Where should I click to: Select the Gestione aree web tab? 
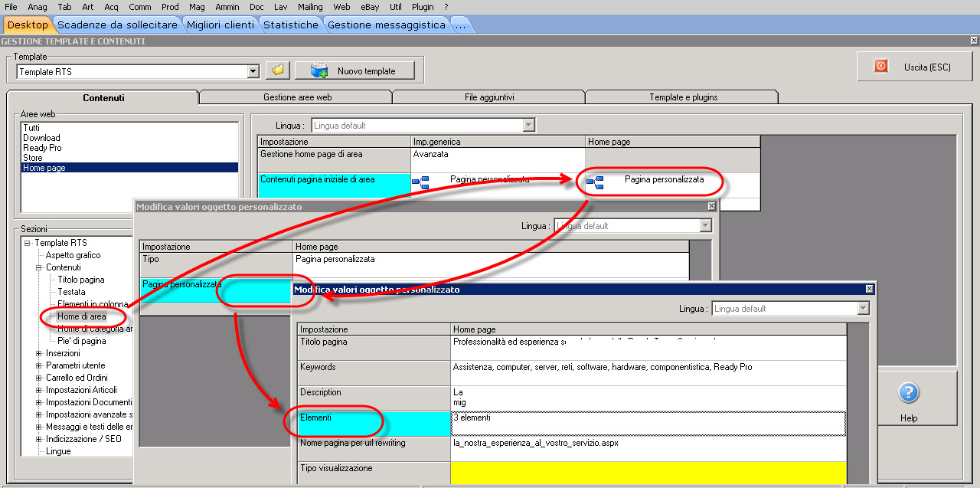coord(297,97)
